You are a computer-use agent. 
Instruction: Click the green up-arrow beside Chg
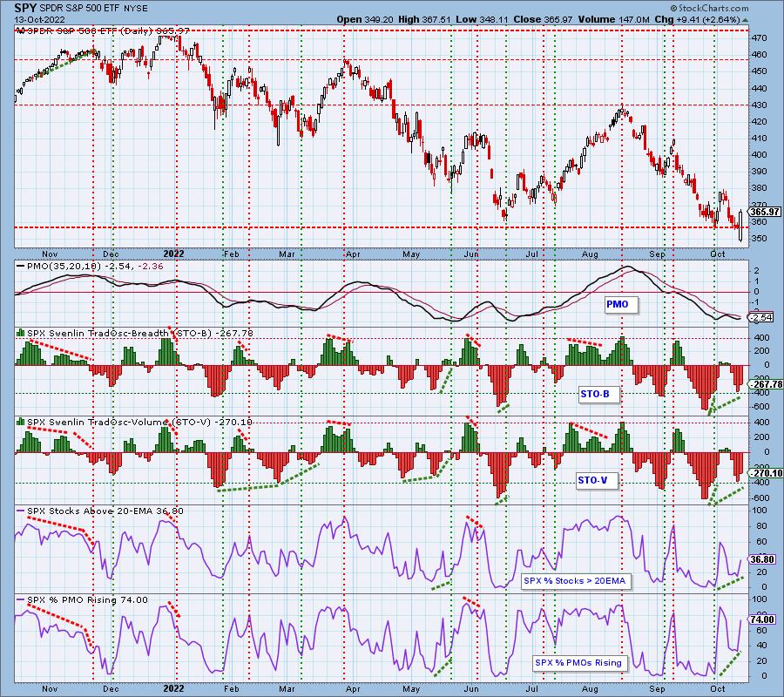pyautogui.click(x=745, y=20)
